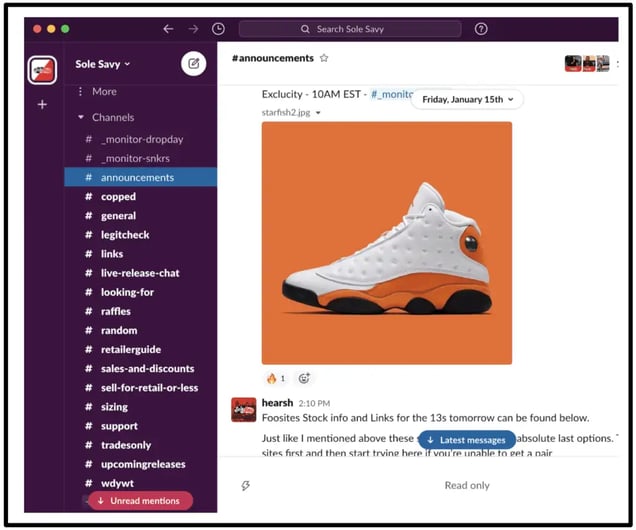Open the #support channel
Screen dimensions: 636x530
[140, 426]
